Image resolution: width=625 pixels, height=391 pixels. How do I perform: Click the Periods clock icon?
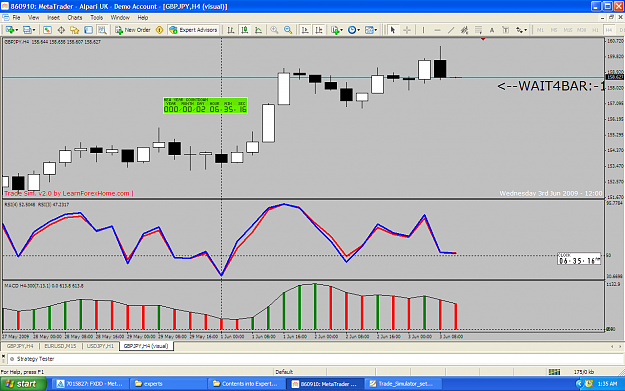point(352,30)
